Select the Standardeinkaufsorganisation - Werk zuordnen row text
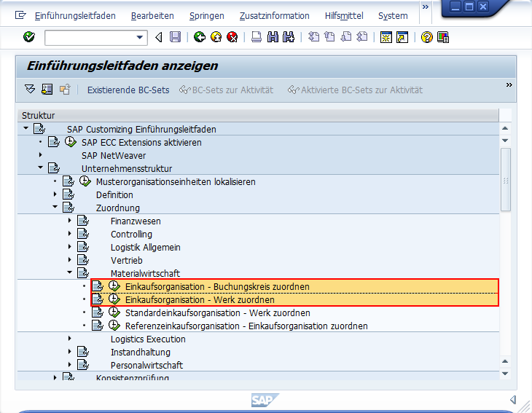Image resolution: width=532 pixels, height=413 pixels. coord(217,313)
